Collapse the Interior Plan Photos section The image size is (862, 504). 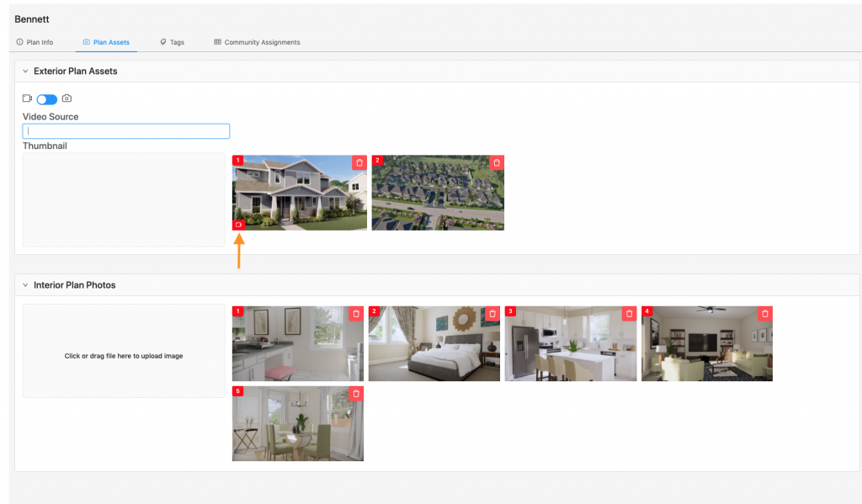25,285
